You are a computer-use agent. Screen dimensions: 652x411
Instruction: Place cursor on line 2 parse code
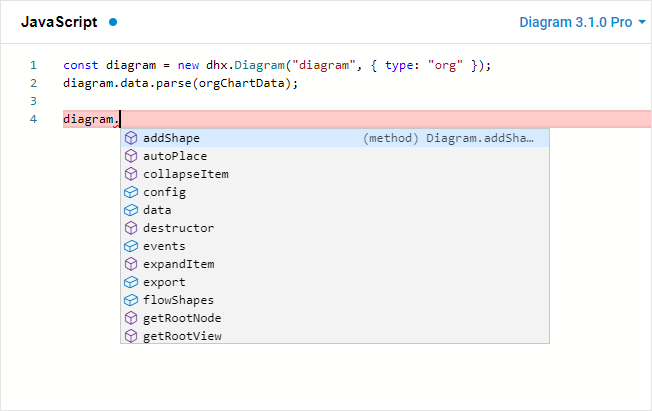coord(180,83)
